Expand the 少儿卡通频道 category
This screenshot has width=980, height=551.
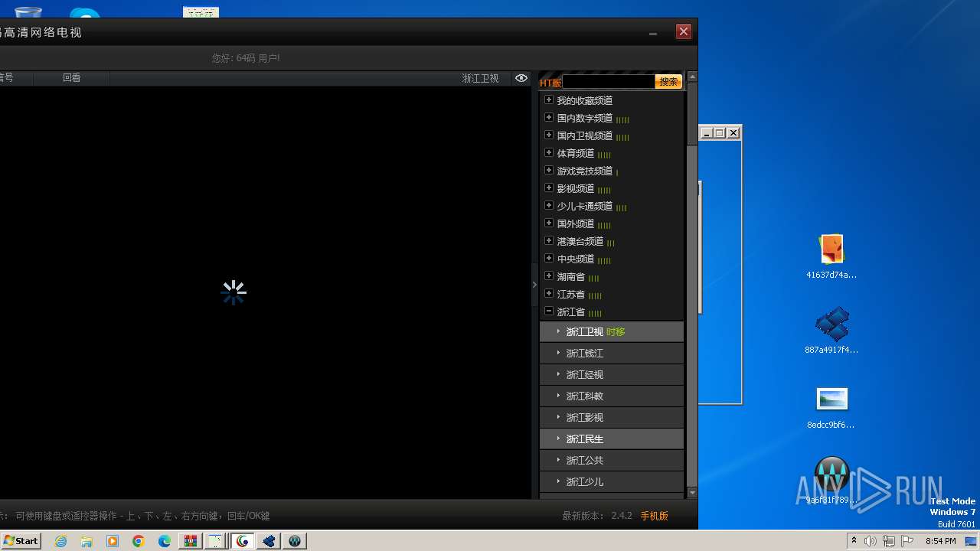click(549, 205)
